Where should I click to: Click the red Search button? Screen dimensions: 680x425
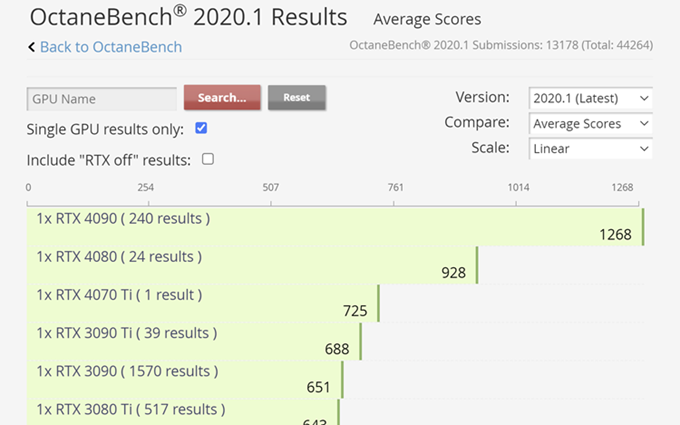coord(222,98)
